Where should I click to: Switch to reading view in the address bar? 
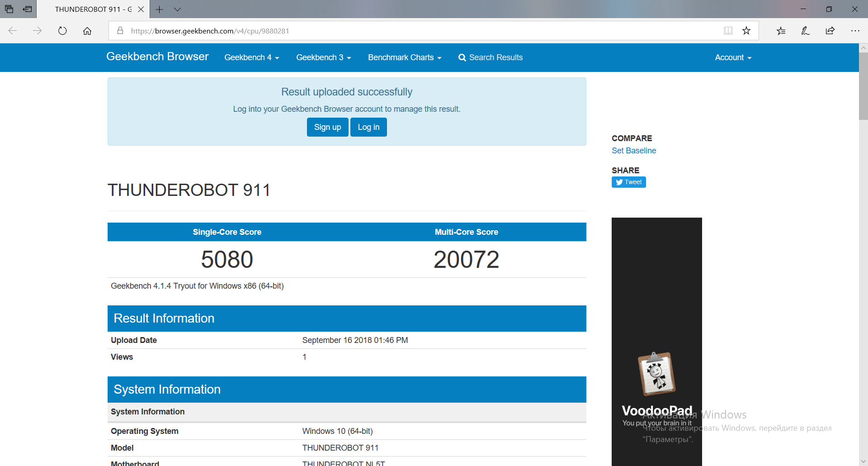tap(728, 31)
